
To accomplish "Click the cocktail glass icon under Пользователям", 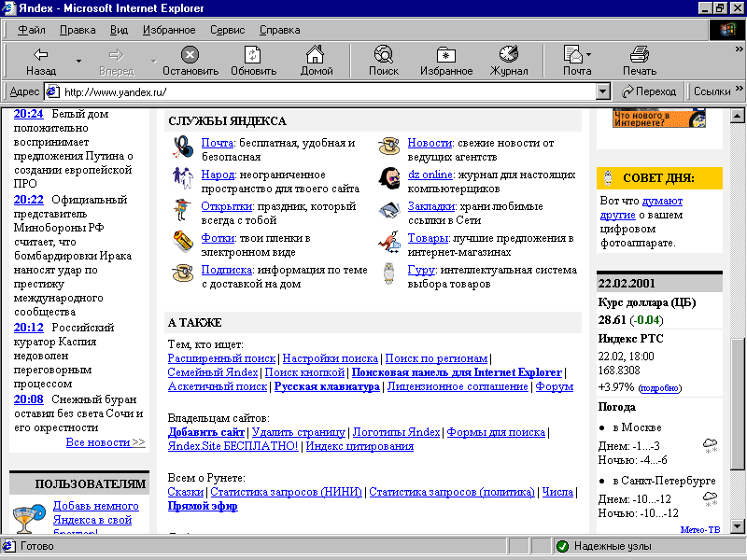I will 30,519.
